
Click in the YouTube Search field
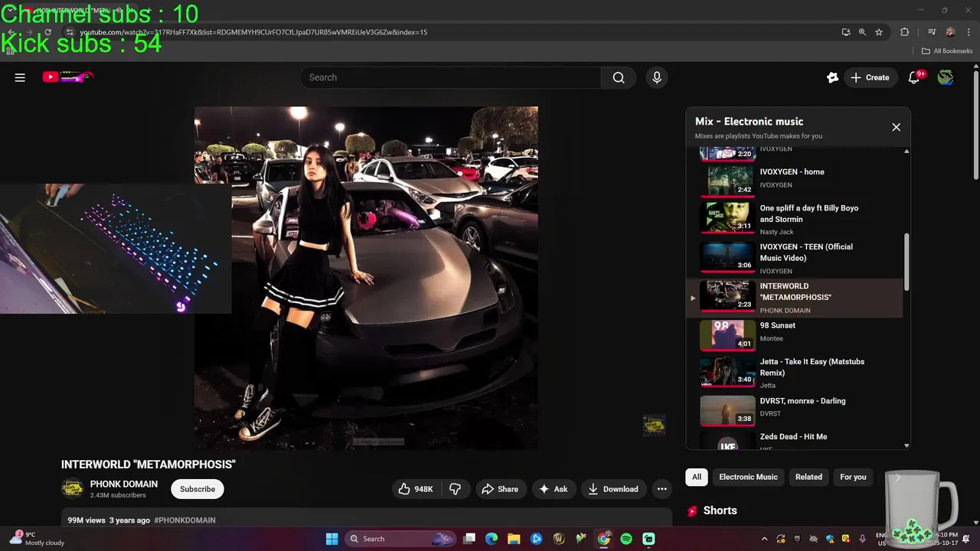(452, 77)
